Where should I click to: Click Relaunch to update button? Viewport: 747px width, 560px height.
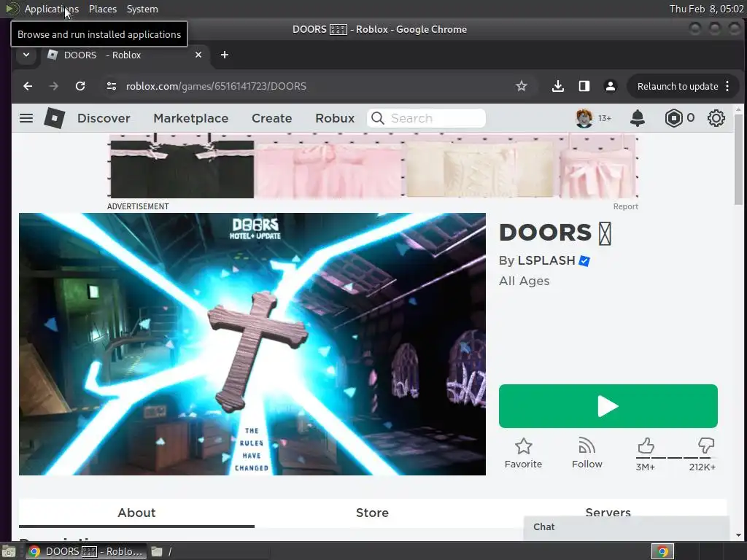(678, 86)
